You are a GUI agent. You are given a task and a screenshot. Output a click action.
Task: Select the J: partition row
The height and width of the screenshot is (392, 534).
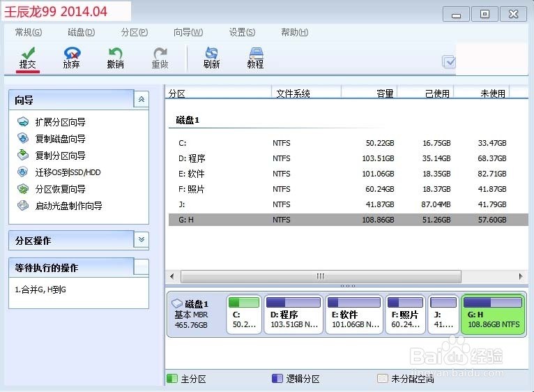tap(349, 204)
